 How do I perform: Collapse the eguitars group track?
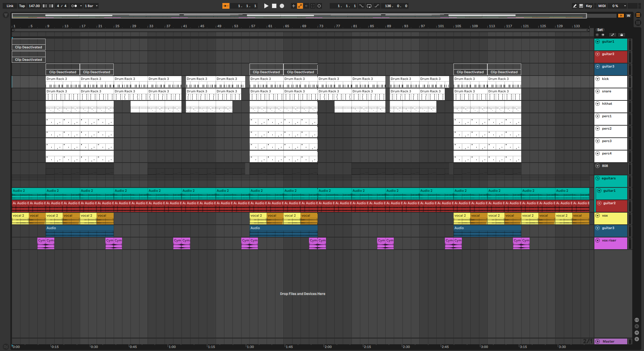(x=598, y=178)
